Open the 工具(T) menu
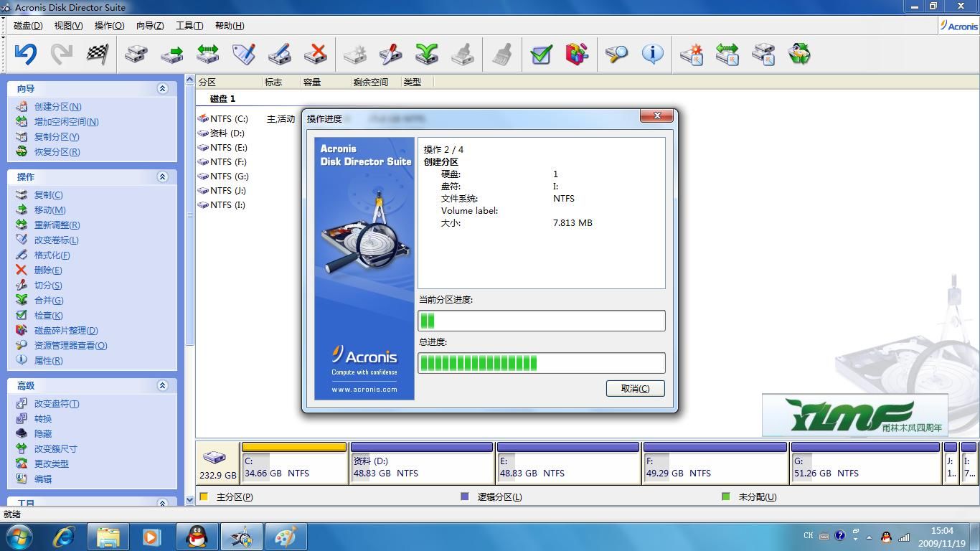Image resolution: width=980 pixels, height=551 pixels. (189, 25)
